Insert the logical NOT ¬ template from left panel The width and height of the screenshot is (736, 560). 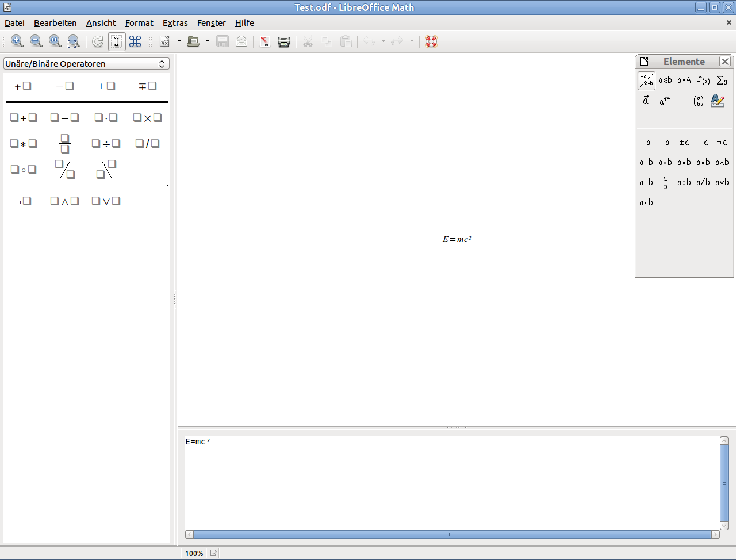[x=23, y=201]
